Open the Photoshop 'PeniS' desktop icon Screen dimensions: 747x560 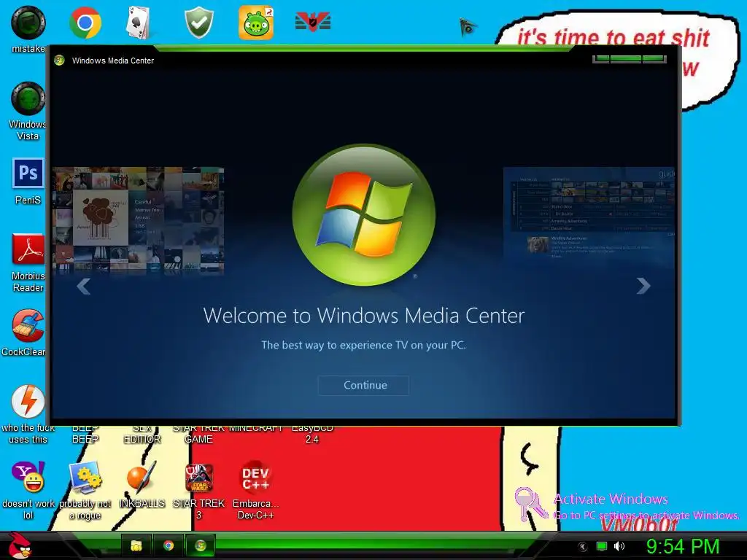coord(28,181)
